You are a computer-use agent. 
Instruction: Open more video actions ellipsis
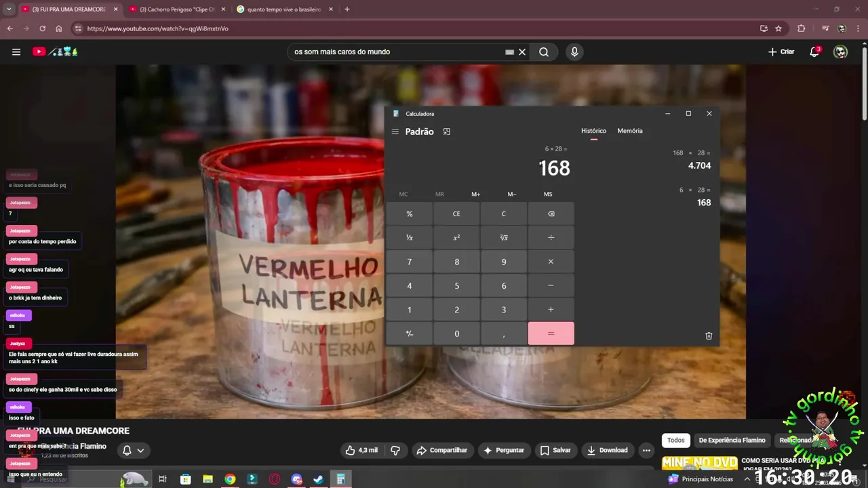pyautogui.click(x=646, y=450)
